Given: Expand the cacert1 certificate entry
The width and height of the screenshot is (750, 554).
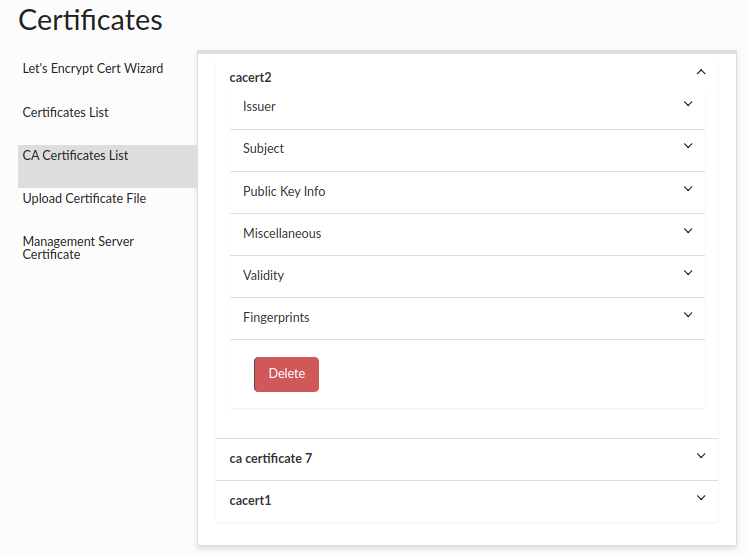Looking at the screenshot, I should coord(250,501).
